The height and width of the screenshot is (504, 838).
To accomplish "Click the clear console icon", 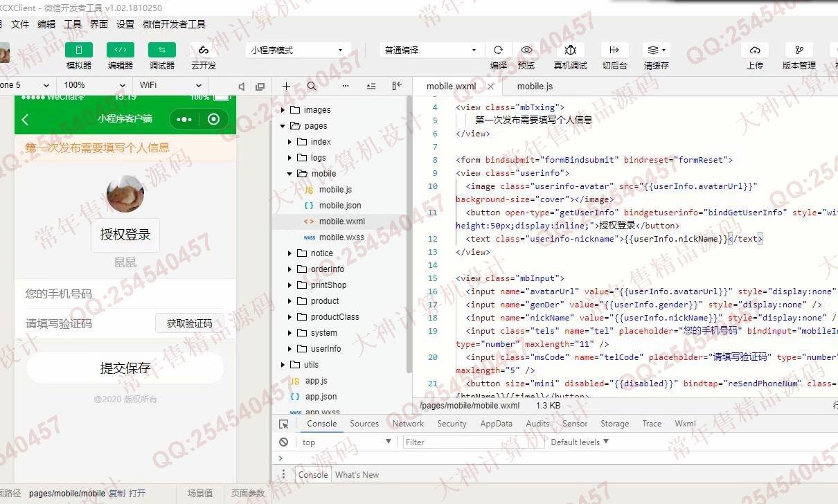I will [x=284, y=442].
